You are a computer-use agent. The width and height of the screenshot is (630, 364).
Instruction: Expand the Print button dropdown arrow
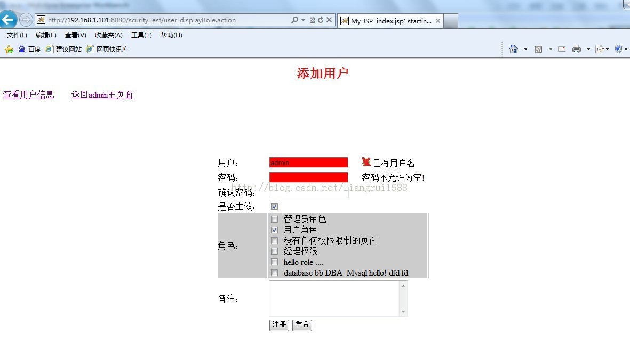point(588,48)
